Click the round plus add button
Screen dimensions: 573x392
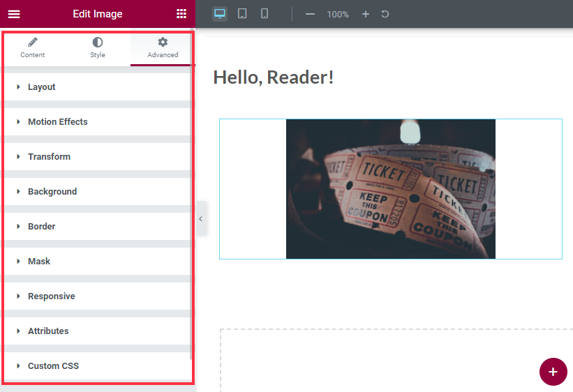coord(553,372)
